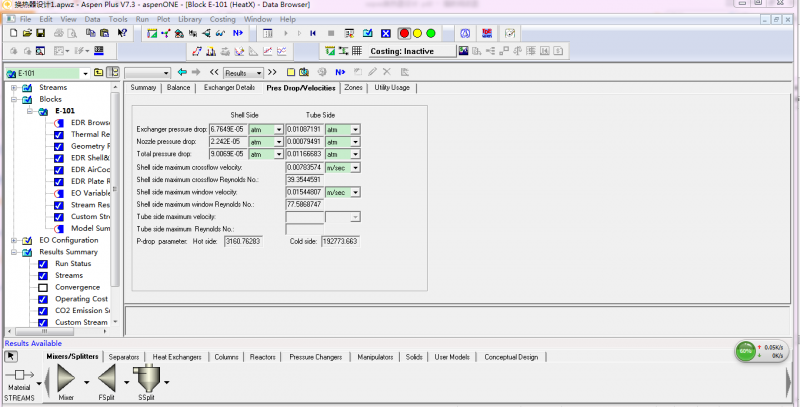Open the exchanger pressure drop shell-side unit dropdown
The width and height of the screenshot is (800, 407).
tap(279, 129)
